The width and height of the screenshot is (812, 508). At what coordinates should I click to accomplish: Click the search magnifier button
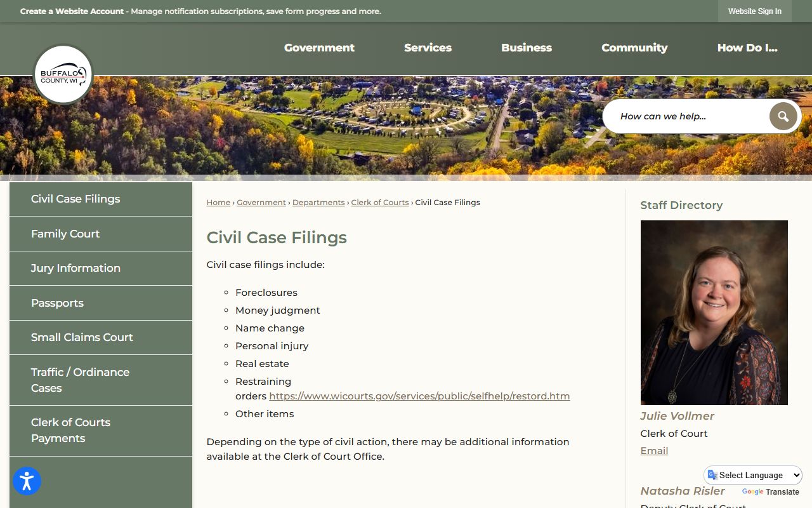783,116
